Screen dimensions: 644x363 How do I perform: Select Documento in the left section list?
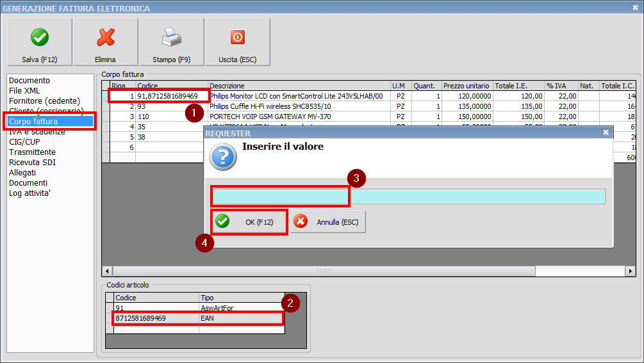tap(29, 81)
